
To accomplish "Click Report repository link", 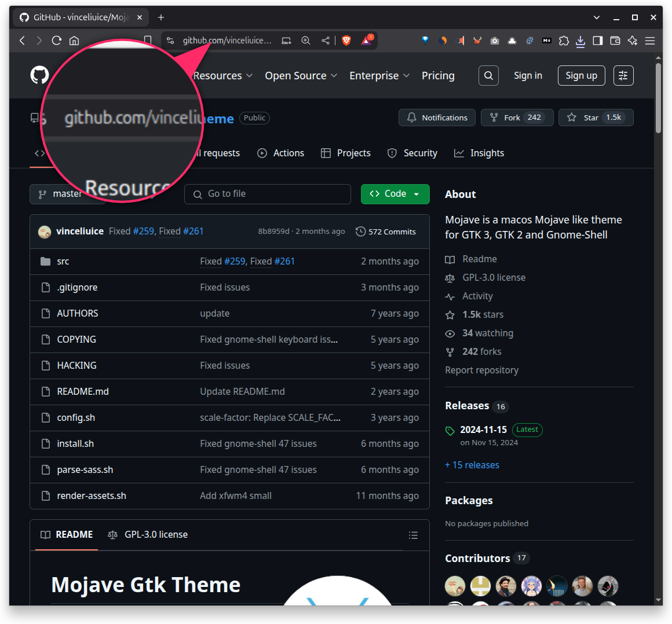I will (482, 370).
